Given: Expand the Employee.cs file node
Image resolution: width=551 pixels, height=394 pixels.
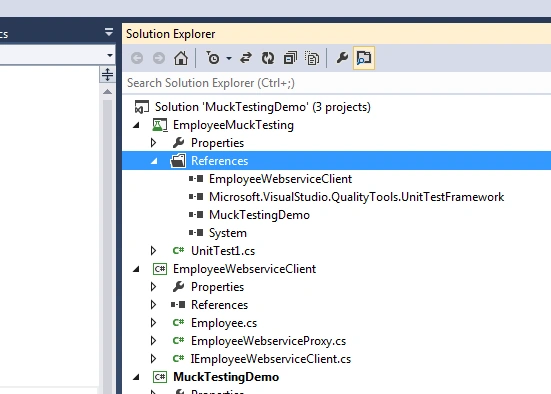Looking at the screenshot, I should 153,323.
